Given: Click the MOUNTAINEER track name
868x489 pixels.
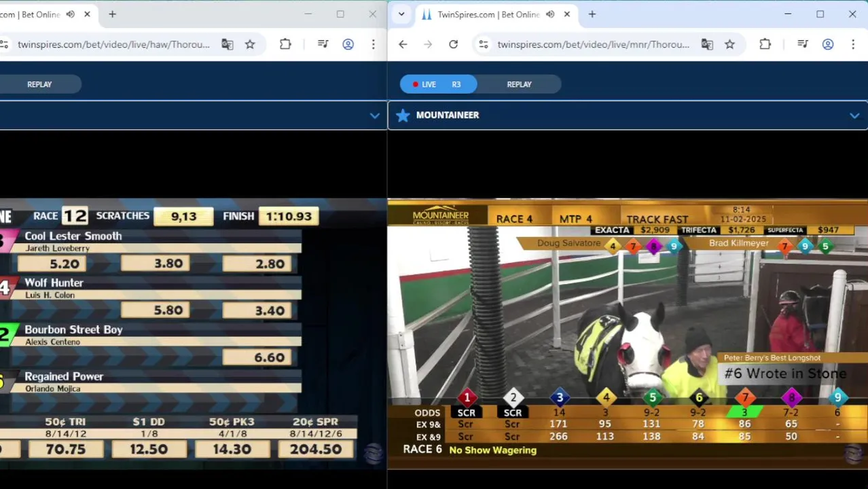Looking at the screenshot, I should [x=448, y=115].
